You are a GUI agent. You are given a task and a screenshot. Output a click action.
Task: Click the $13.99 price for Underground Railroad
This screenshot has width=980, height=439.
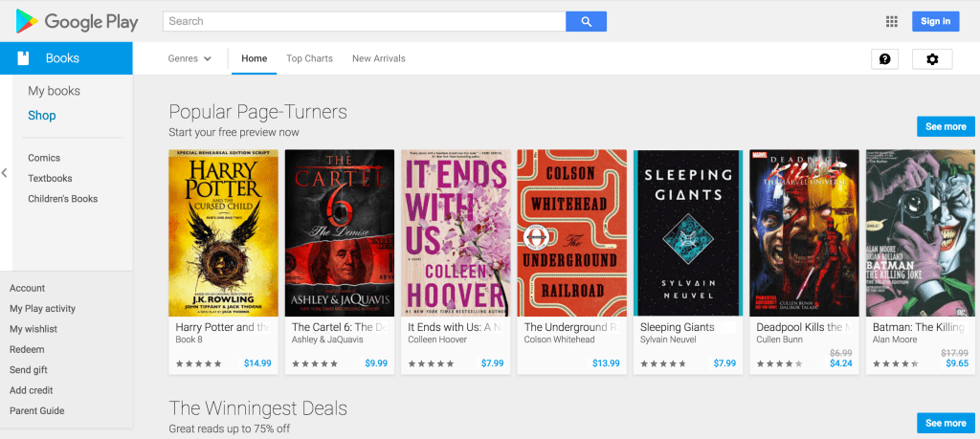[x=606, y=363]
